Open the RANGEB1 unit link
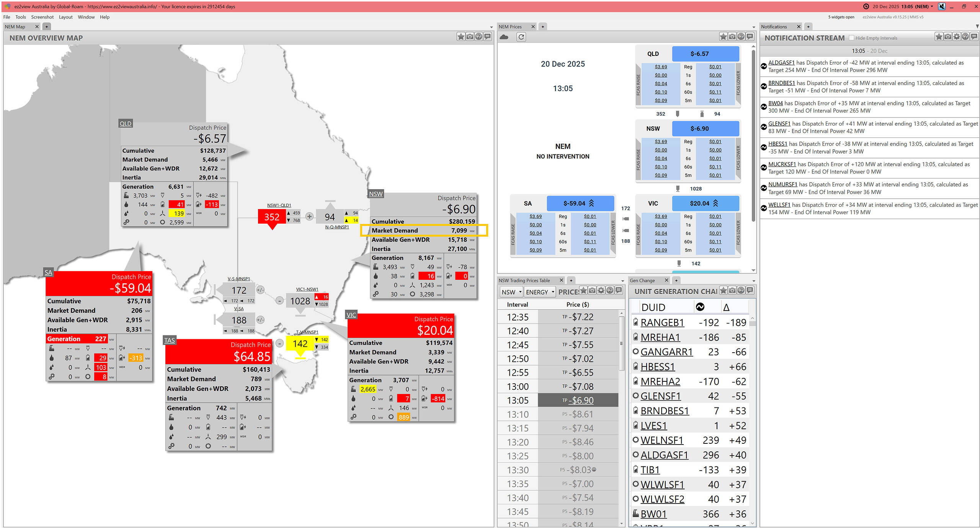This screenshot has height=528, width=980. (662, 323)
